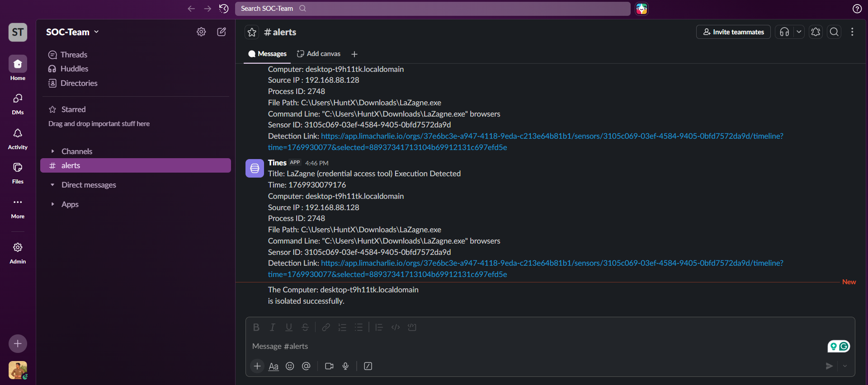Go forward with the right arrow

coord(208,9)
